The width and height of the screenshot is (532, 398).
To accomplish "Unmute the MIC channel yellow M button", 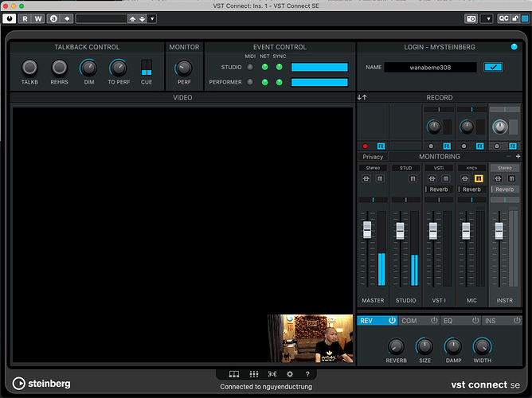I will [479, 178].
